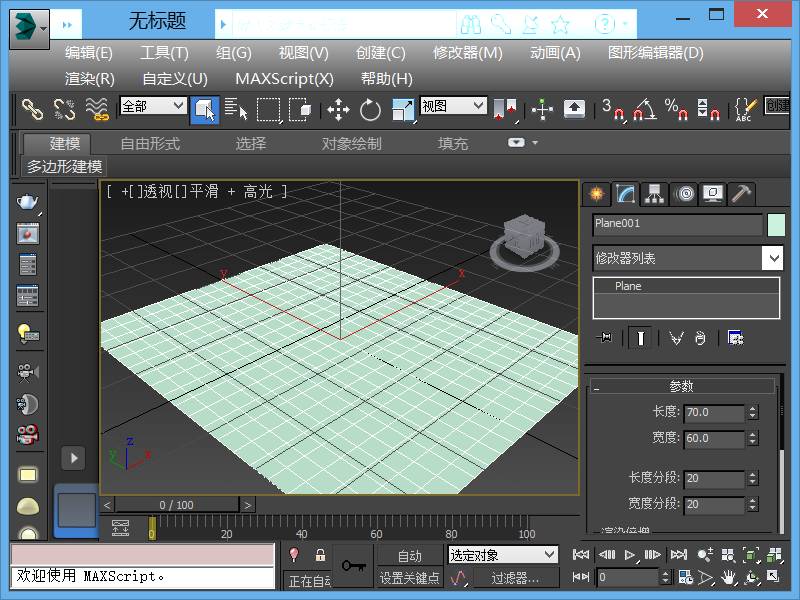Select the Scale tool
This screenshot has height=600, width=800.
coord(403,110)
